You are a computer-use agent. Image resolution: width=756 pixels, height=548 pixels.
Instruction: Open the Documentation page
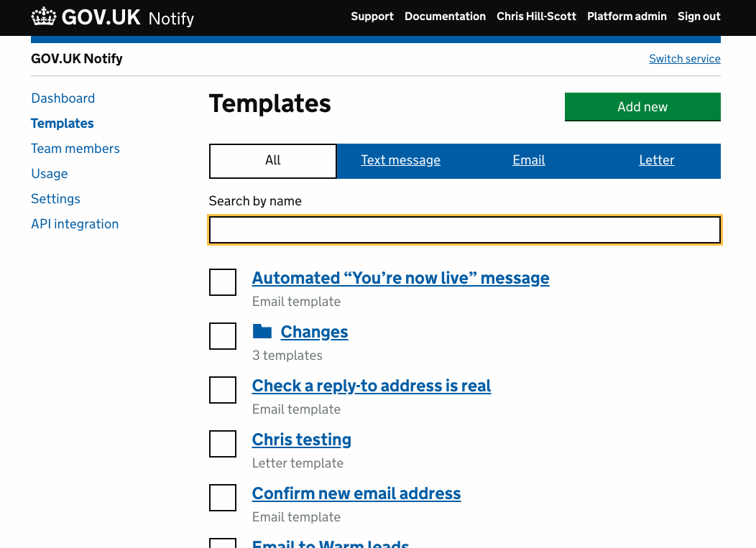(445, 16)
